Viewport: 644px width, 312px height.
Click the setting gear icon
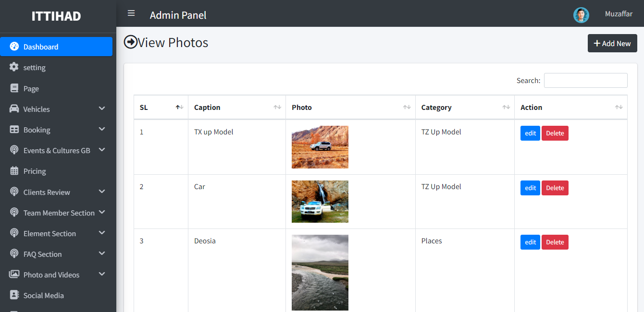click(14, 67)
